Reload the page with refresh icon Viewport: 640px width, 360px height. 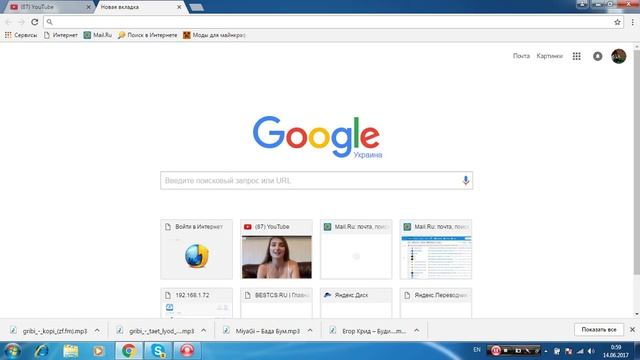35,22
